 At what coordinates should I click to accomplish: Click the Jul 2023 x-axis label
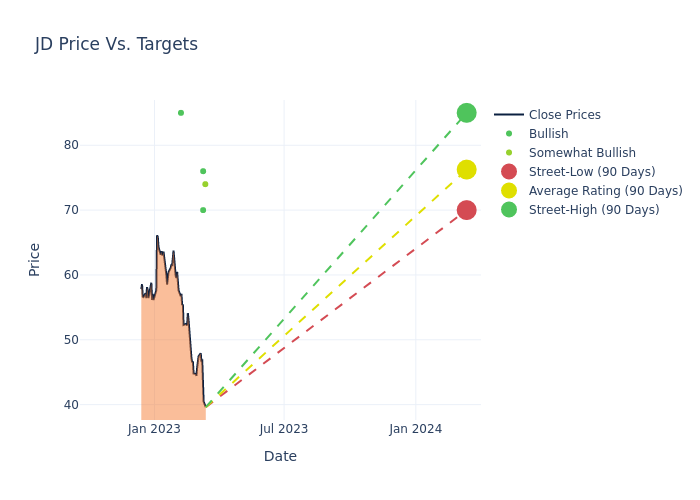point(284,429)
